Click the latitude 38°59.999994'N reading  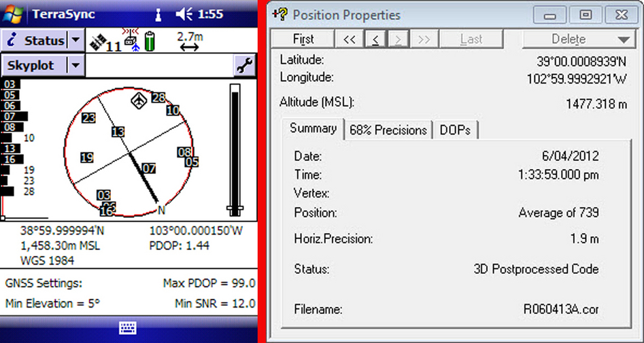tap(63, 231)
